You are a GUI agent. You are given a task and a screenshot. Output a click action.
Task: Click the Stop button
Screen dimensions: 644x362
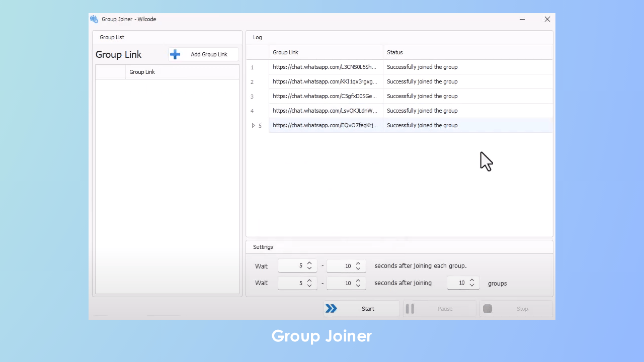516,309
